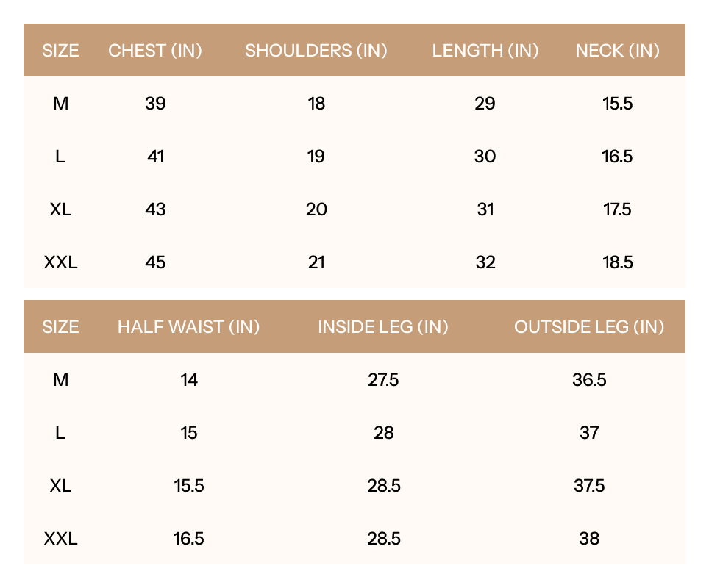709x588 pixels.
Task: Click the half waist value 16.5
Action: (189, 539)
